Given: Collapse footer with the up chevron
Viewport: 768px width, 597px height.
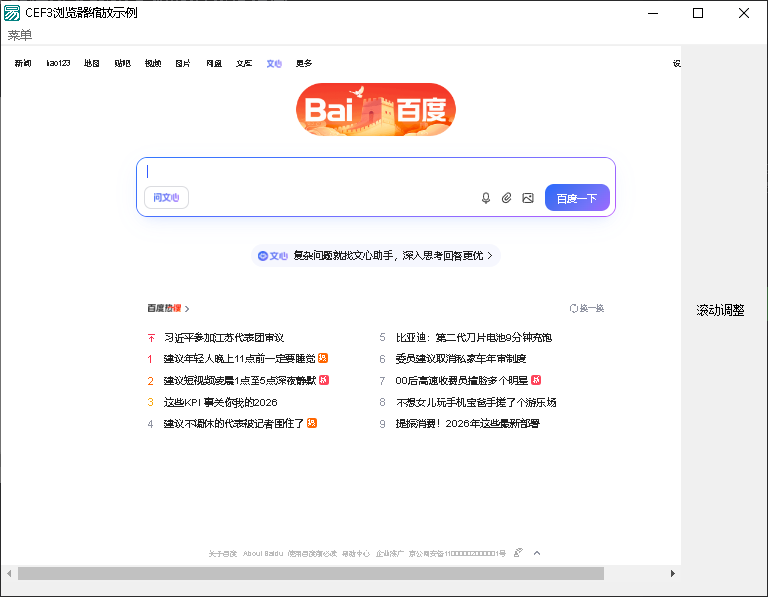Looking at the screenshot, I should (537, 552).
